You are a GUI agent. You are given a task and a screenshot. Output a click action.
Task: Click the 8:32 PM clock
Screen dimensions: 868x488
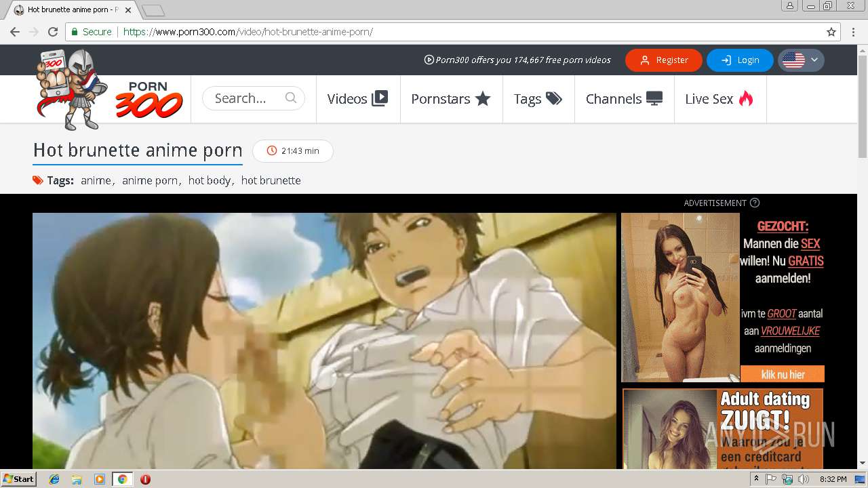[833, 479]
